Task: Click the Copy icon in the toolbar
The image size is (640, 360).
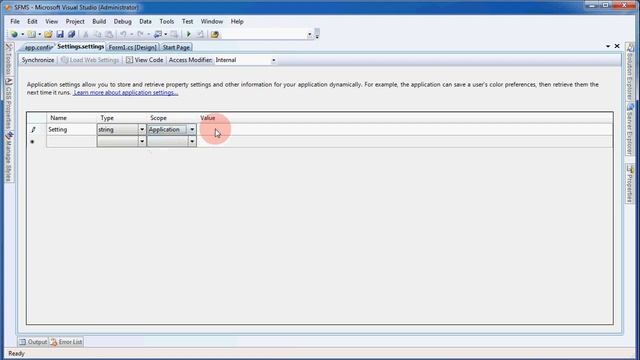Action: point(98,34)
